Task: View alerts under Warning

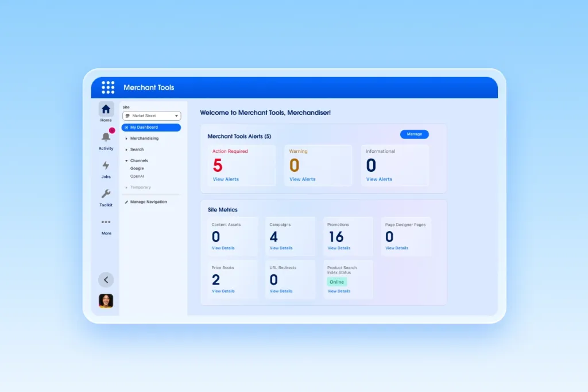Action: (302, 179)
